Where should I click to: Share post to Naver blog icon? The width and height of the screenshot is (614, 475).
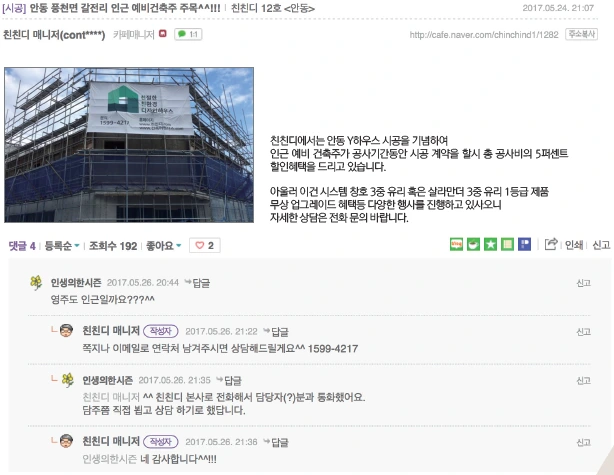point(456,245)
